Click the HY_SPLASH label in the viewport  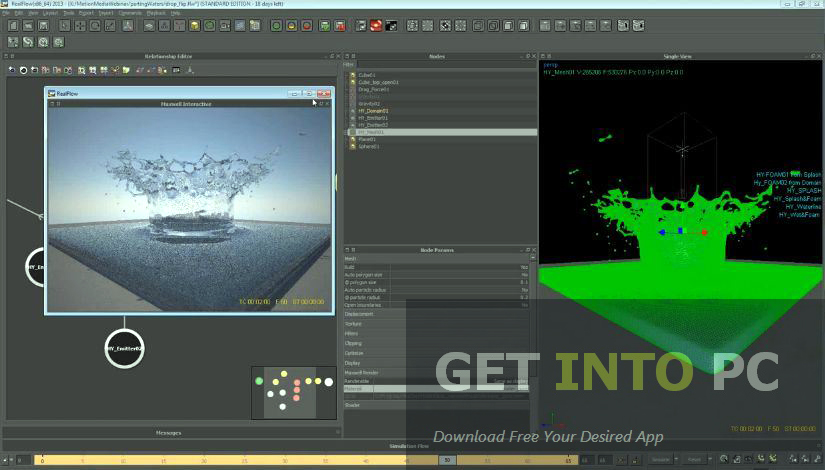[x=804, y=191]
